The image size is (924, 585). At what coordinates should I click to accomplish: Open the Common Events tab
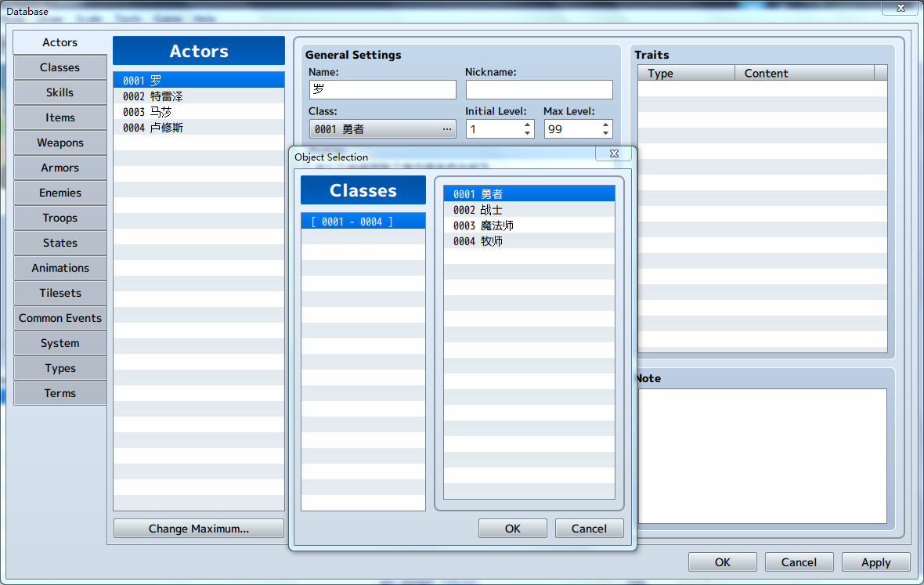[x=60, y=318]
